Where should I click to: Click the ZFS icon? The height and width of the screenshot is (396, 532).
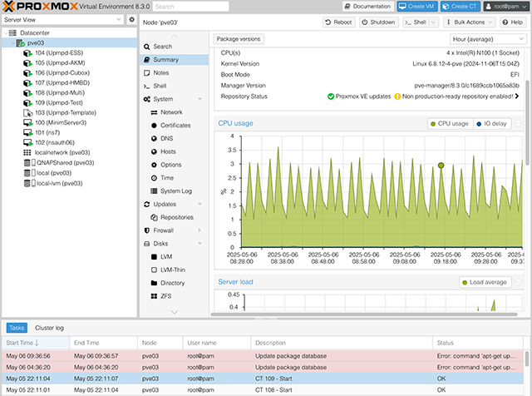point(154,296)
